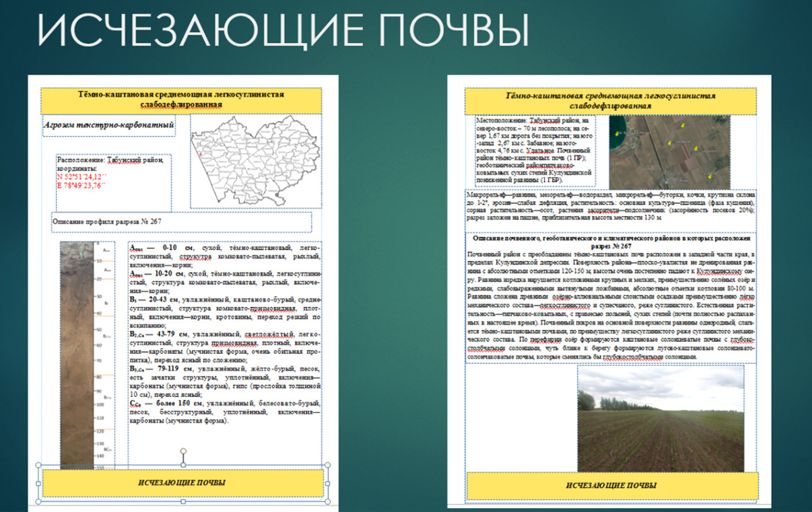Click the satellite image with yellow pins
Screen dimensions: 812x512
[x=669, y=151]
